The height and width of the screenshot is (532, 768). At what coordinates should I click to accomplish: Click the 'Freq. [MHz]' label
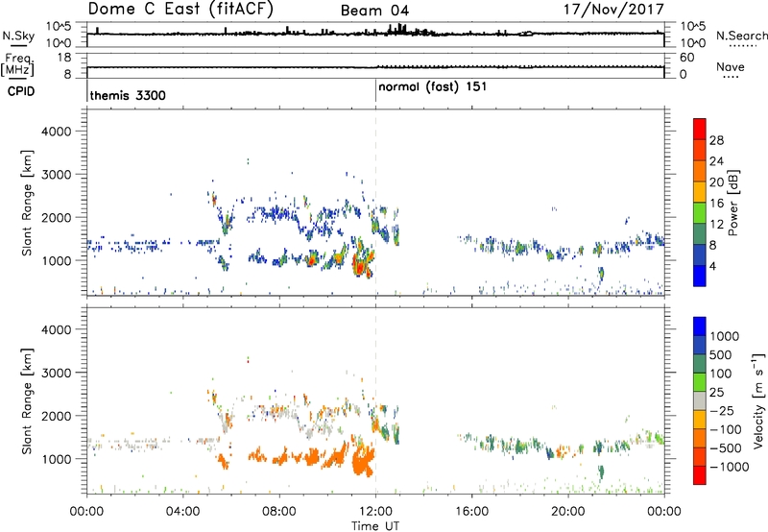(x=17, y=65)
